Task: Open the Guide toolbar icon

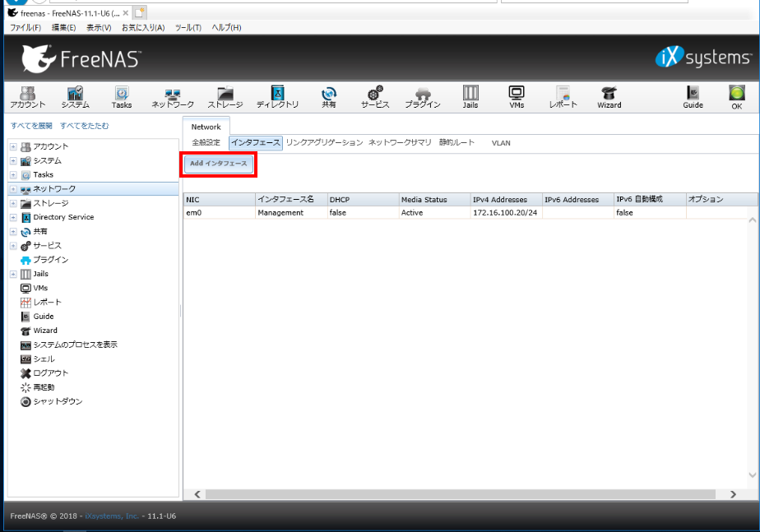Action: point(693,97)
